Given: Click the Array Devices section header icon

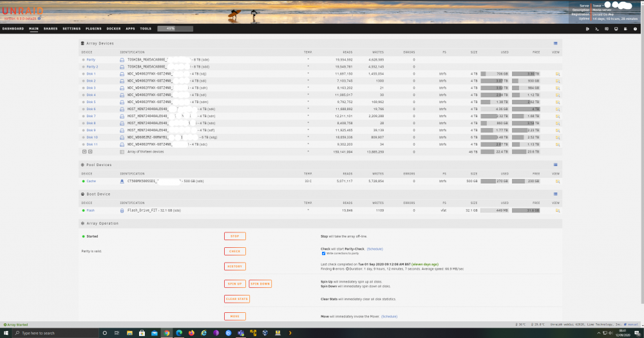Looking at the screenshot, I should coord(82,43).
